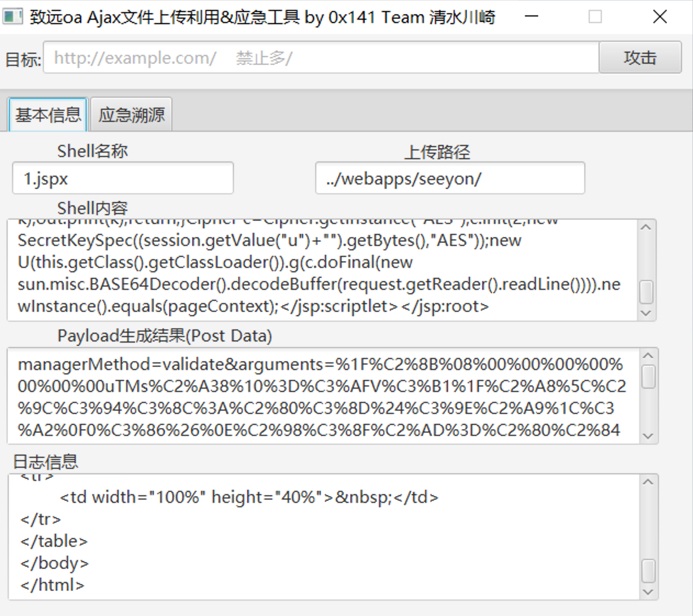Screen dimensions: 693x616
Task: Focus the 目标 target URL field
Action: tap(321, 57)
